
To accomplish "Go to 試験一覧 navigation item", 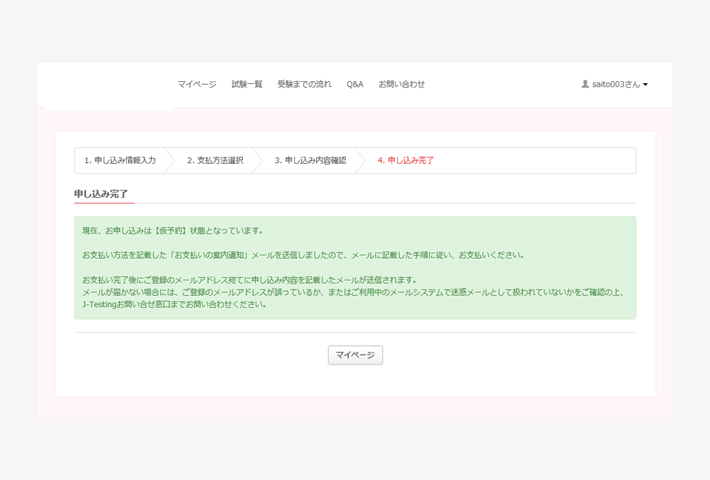I will pyautogui.click(x=247, y=84).
